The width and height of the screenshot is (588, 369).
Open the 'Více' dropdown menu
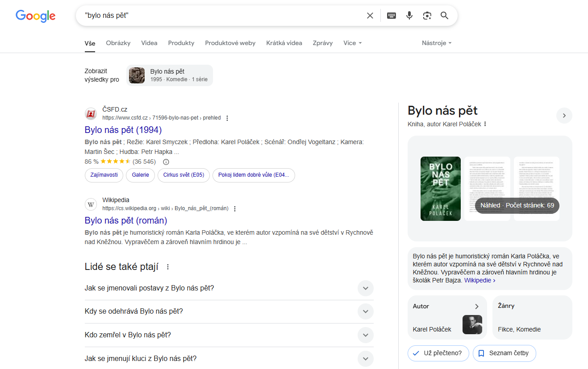tap(352, 43)
